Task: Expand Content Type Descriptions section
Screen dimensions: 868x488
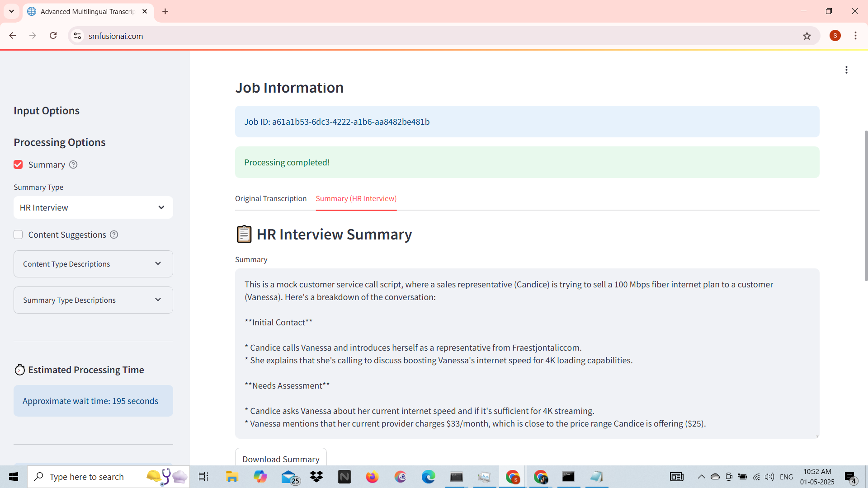Action: tap(93, 264)
